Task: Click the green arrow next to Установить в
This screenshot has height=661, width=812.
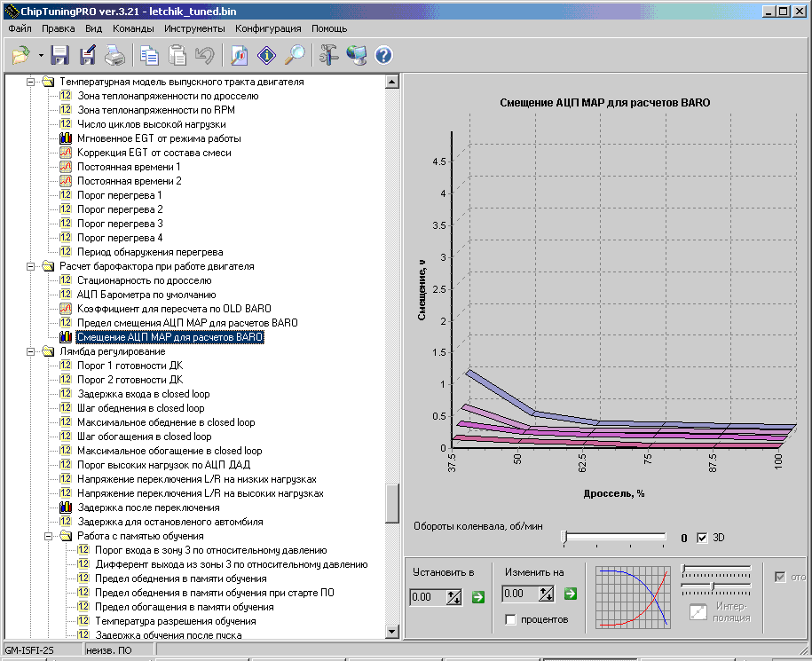Action: [x=478, y=596]
